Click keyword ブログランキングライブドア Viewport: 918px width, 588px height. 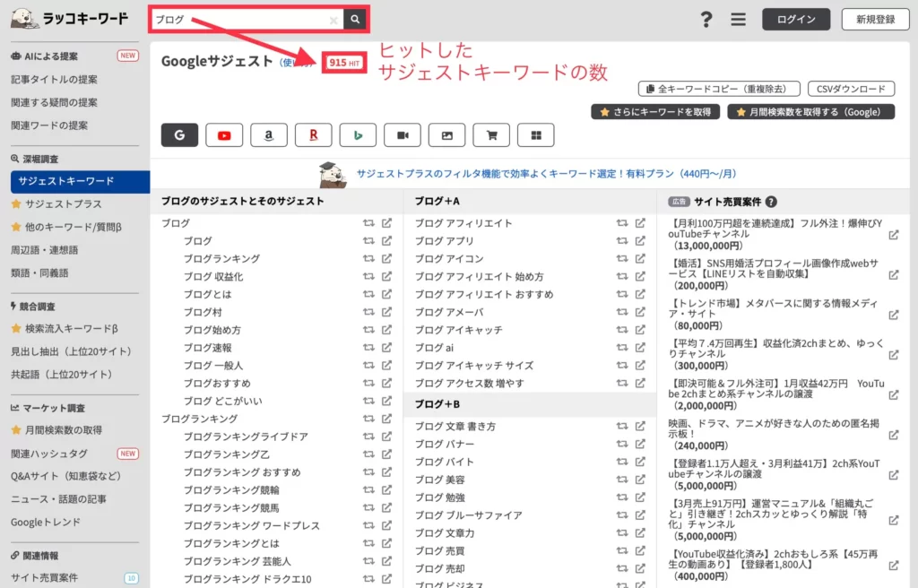click(x=246, y=437)
